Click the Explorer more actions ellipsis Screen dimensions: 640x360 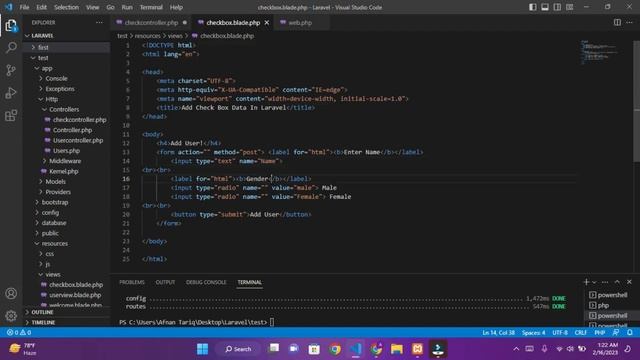(99, 22)
